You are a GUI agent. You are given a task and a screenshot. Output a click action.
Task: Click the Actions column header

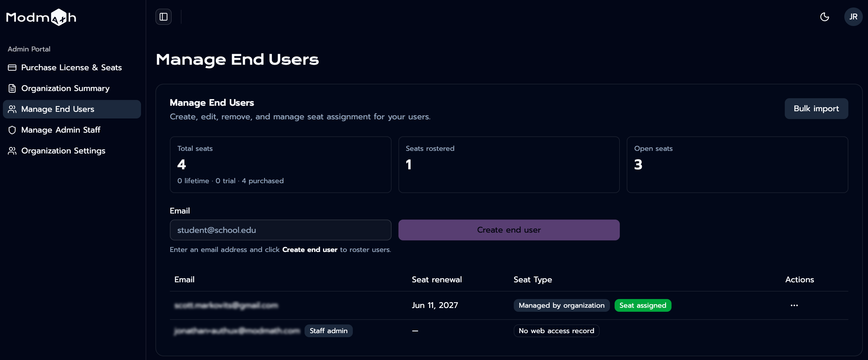point(799,280)
